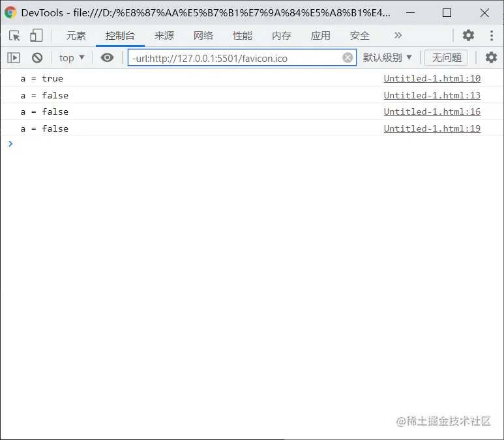504x440 pixels.
Task: Switch to the 网络 tab
Action: click(203, 35)
